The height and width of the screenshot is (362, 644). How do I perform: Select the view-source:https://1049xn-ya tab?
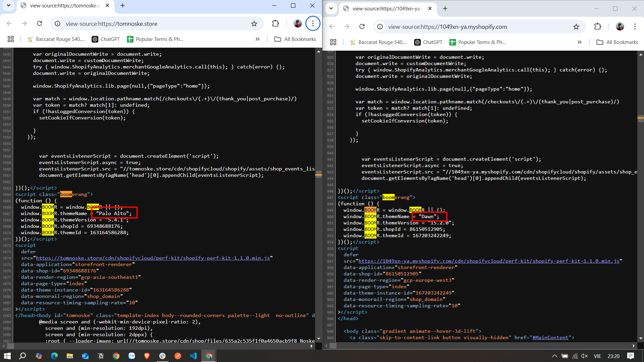coord(387,8)
